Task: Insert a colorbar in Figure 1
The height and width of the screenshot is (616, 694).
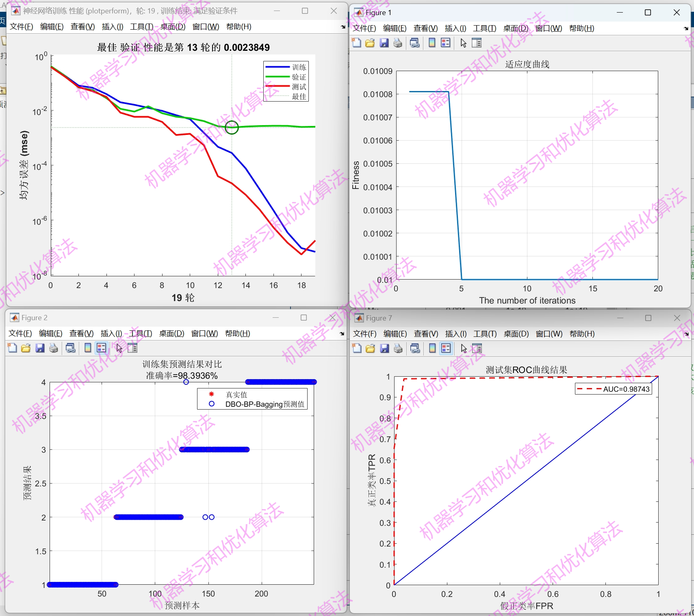Action: click(x=432, y=43)
